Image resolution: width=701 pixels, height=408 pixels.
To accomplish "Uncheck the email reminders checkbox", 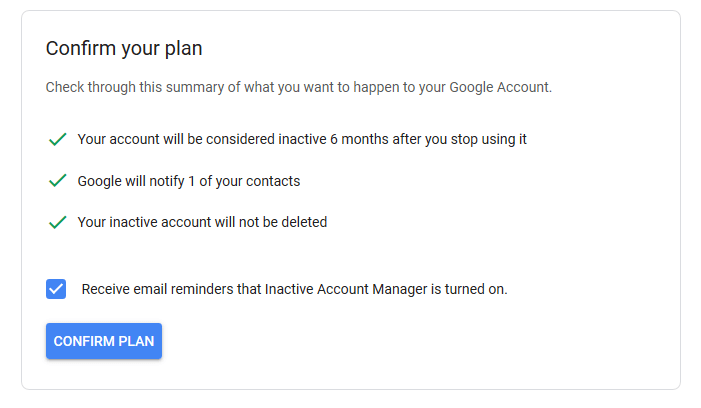I will (x=56, y=289).
